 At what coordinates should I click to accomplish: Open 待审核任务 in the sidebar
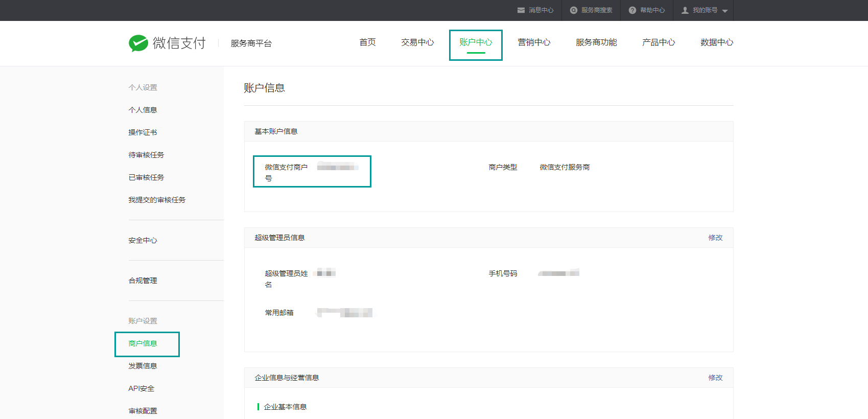pyautogui.click(x=146, y=155)
